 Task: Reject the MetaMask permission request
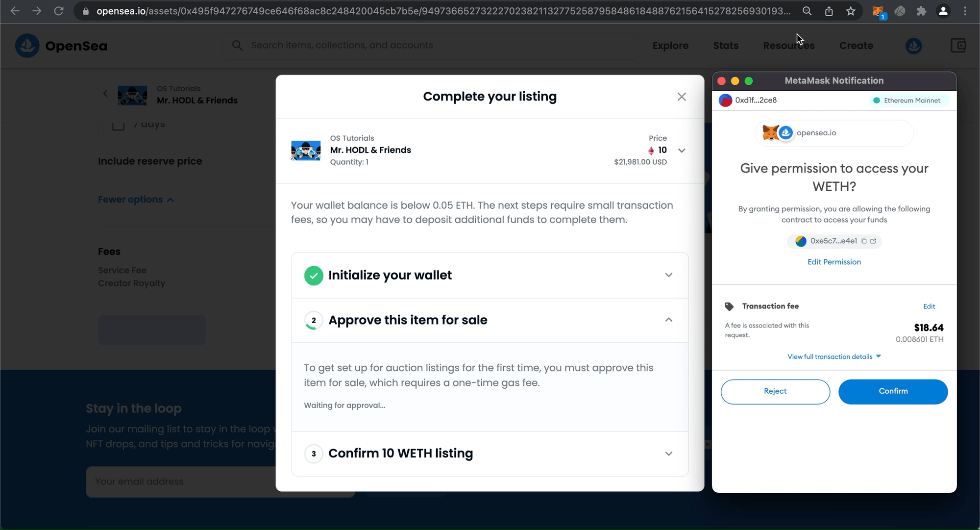[775, 392]
